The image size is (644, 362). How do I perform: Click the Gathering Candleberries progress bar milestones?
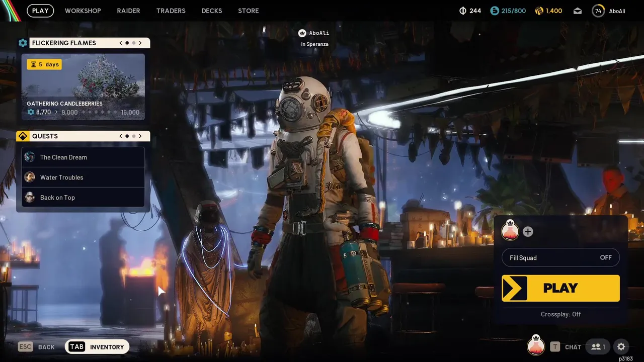click(x=100, y=112)
